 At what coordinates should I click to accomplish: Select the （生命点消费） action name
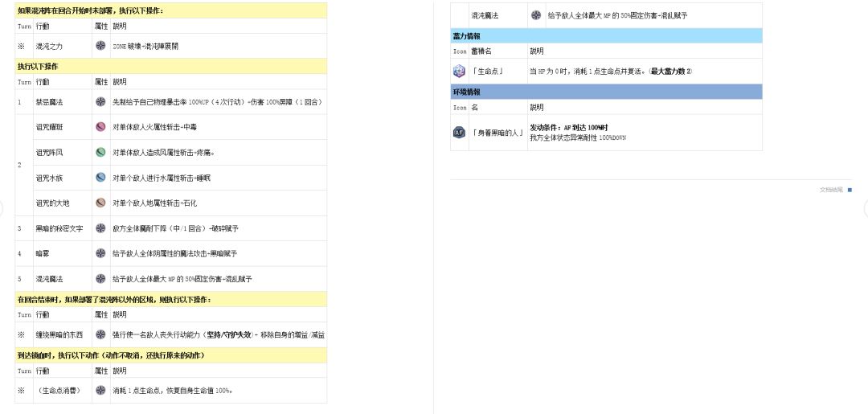(x=59, y=391)
